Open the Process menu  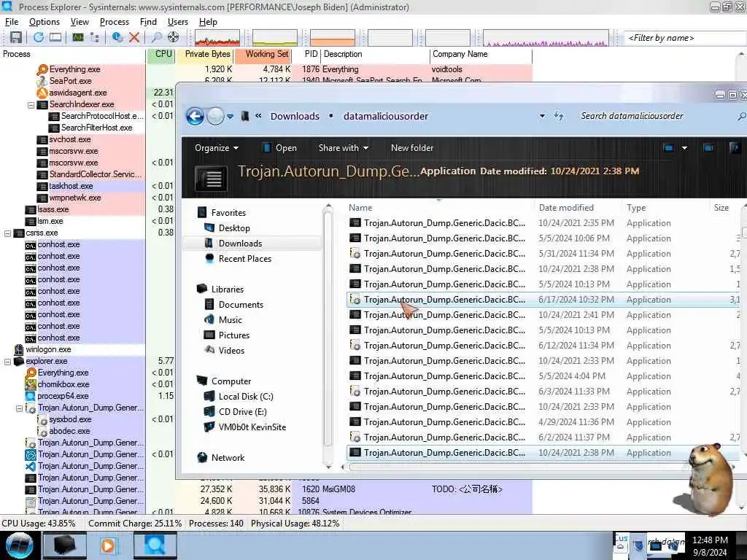tap(115, 22)
